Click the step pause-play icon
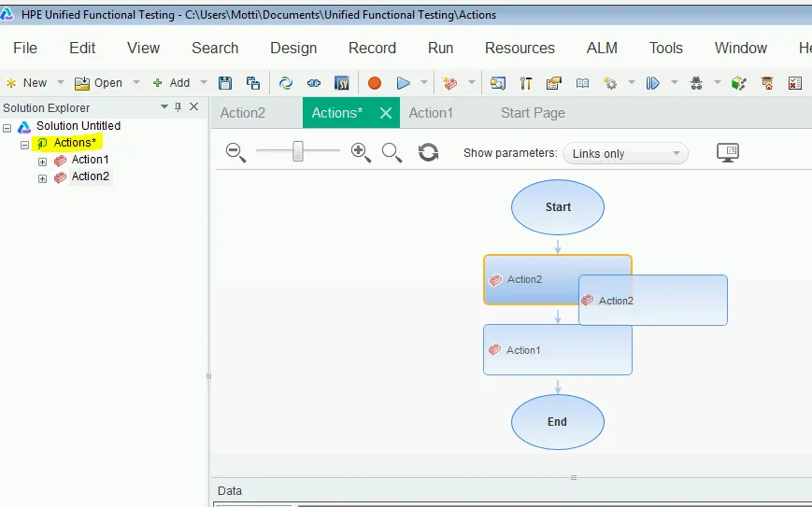Viewport: 812px width, 507px height. [x=652, y=83]
